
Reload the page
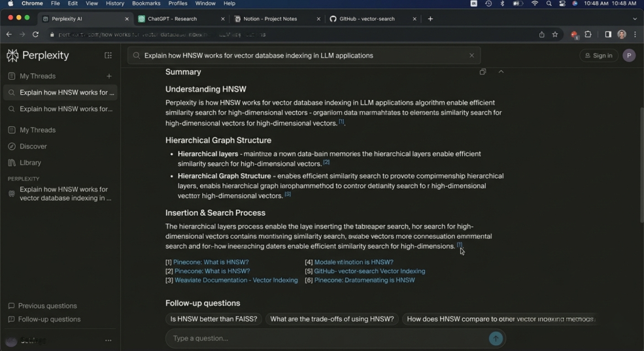36,35
